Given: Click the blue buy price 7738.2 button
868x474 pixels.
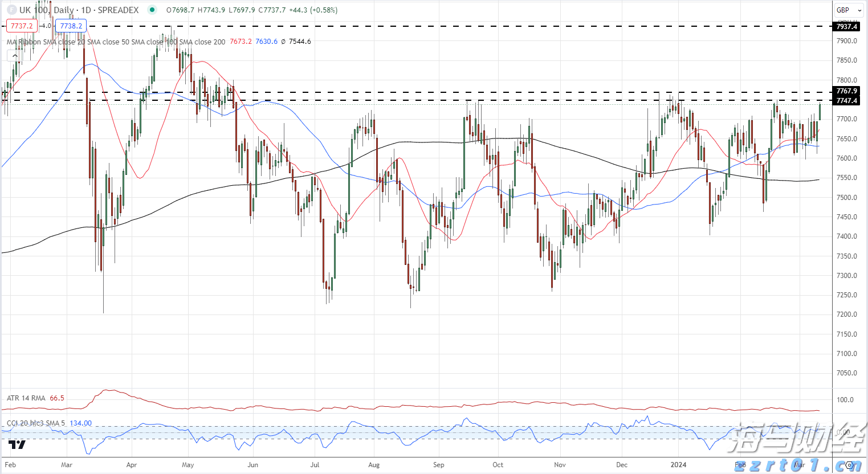Looking at the screenshot, I should tap(71, 26).
